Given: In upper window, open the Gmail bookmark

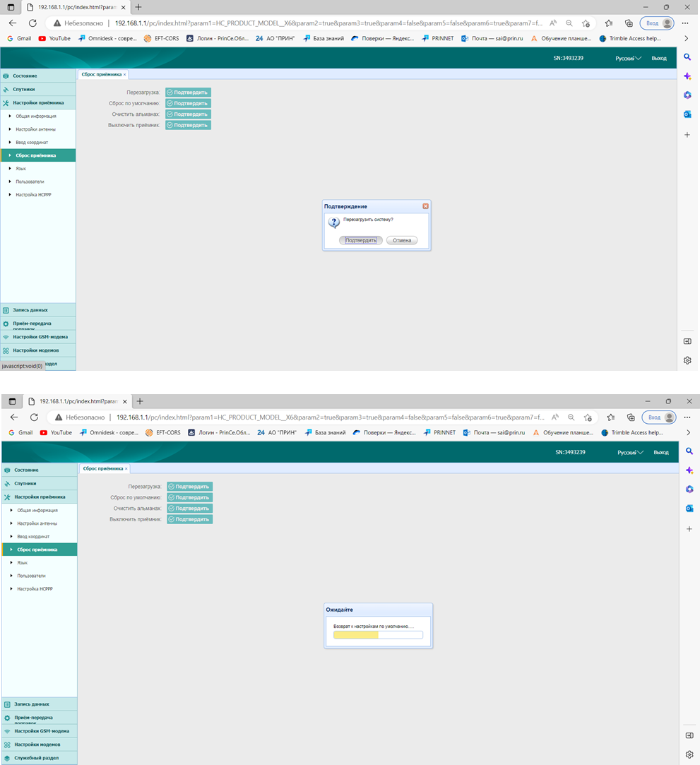Looking at the screenshot, I should (19, 39).
